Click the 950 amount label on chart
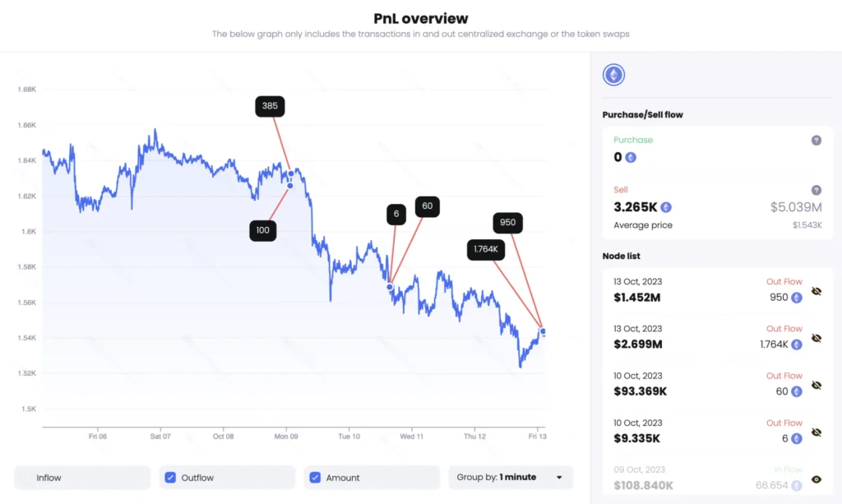842x504 pixels. (x=507, y=223)
